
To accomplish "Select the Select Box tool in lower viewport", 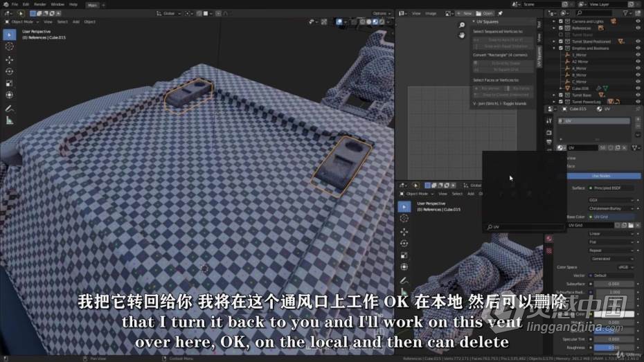I will click(404, 206).
